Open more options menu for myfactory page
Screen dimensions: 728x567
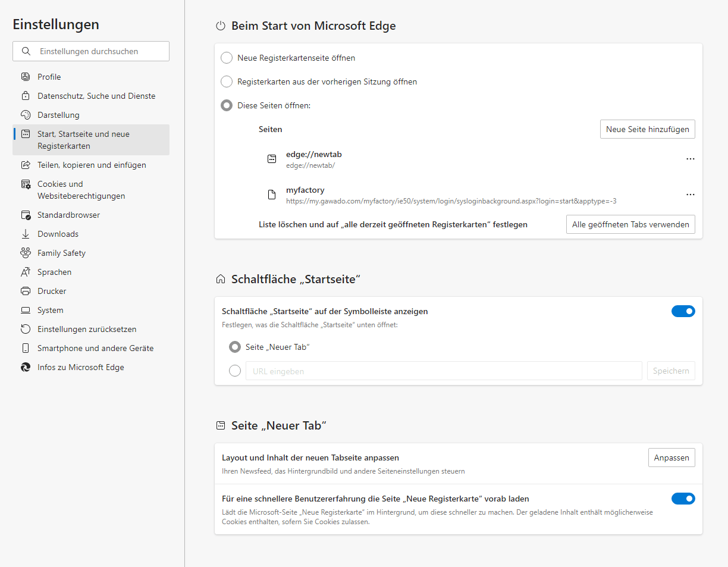691,195
